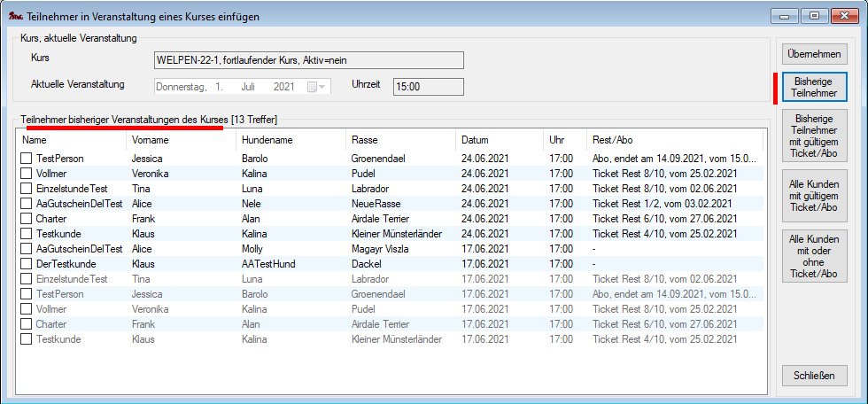Tick the checkbox for TestPerson Jessica on 24.06.2021

(x=27, y=158)
